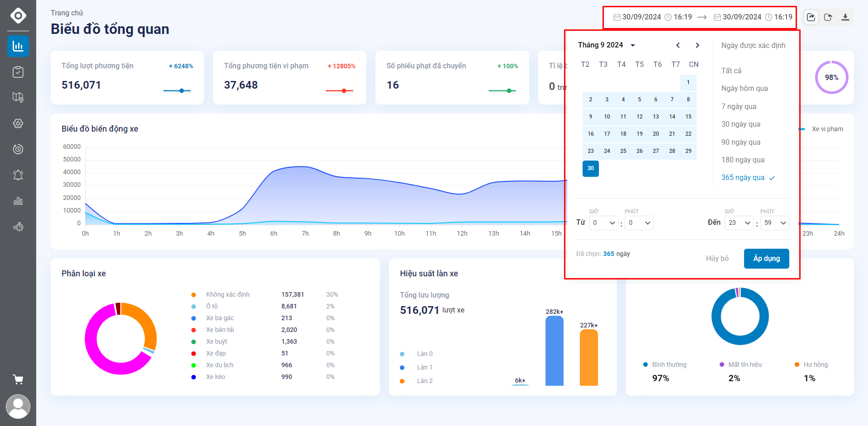Select the 30 ngày qua preset
This screenshot has width=868, height=426.
(741, 124)
